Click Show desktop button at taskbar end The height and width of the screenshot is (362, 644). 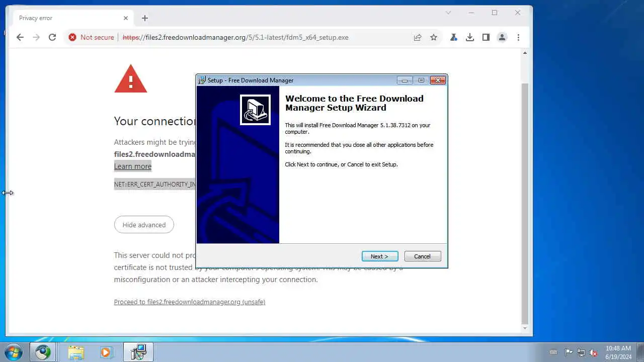point(640,352)
